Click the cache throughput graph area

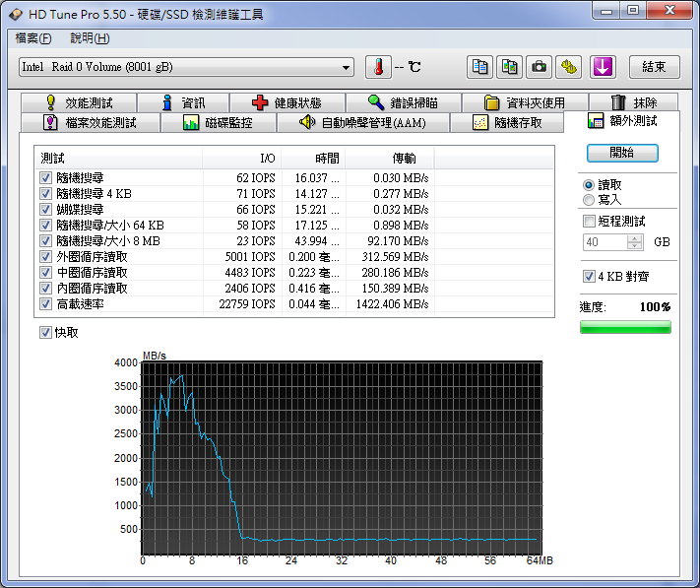pyautogui.click(x=342, y=458)
